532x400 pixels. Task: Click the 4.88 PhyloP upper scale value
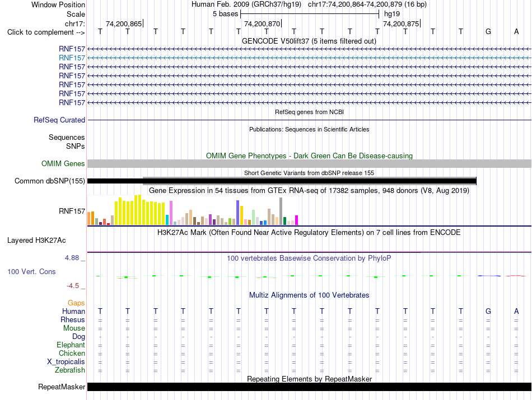coord(72,258)
